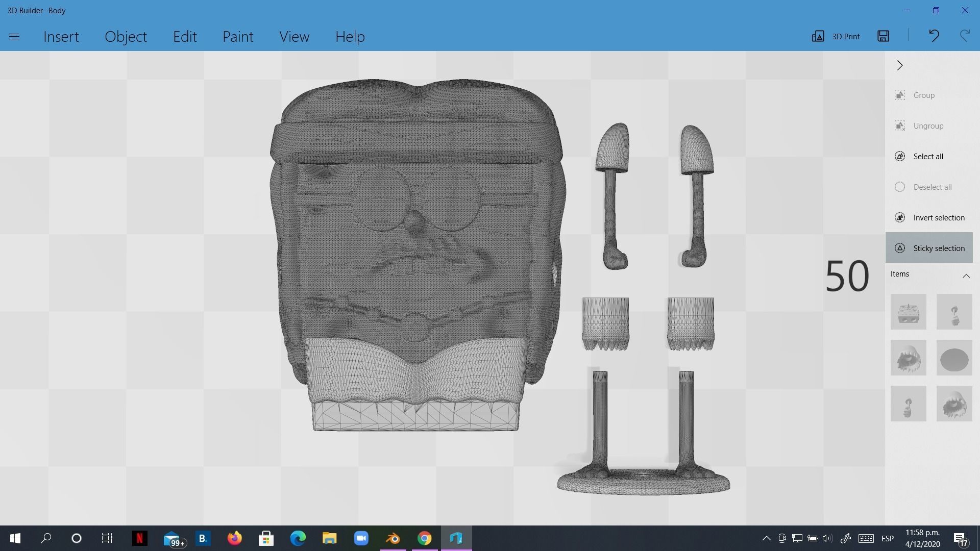
Task: Collapse the right side panel arrow
Action: pyautogui.click(x=900, y=65)
